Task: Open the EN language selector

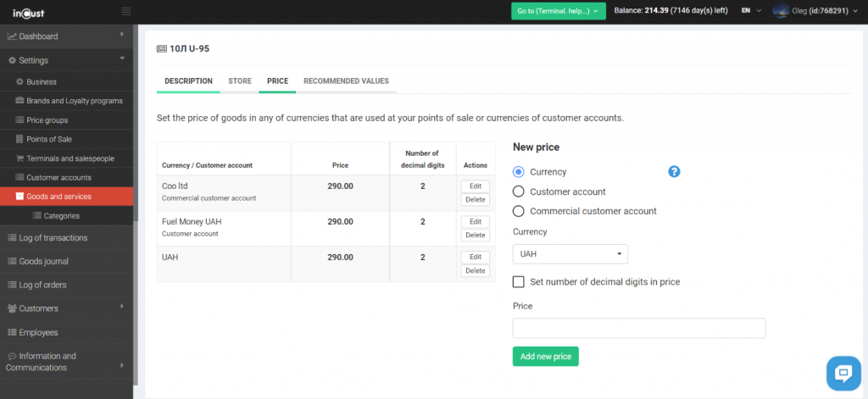Action: click(x=750, y=11)
